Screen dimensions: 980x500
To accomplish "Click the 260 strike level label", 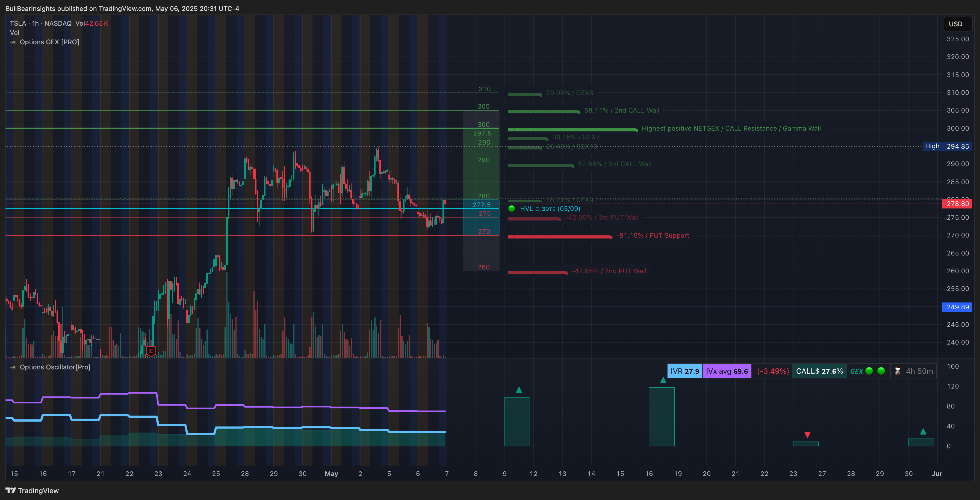I will (x=483, y=267).
